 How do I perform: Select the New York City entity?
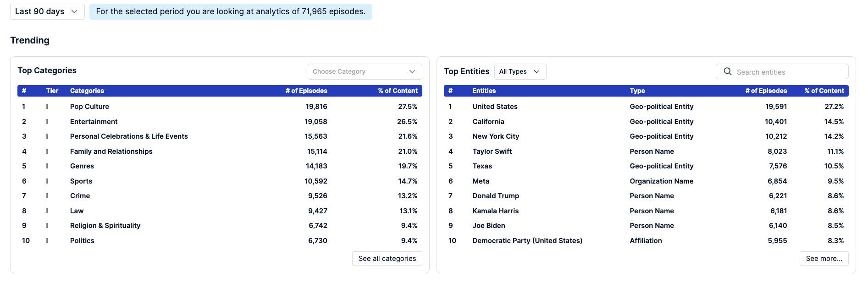[x=496, y=136]
